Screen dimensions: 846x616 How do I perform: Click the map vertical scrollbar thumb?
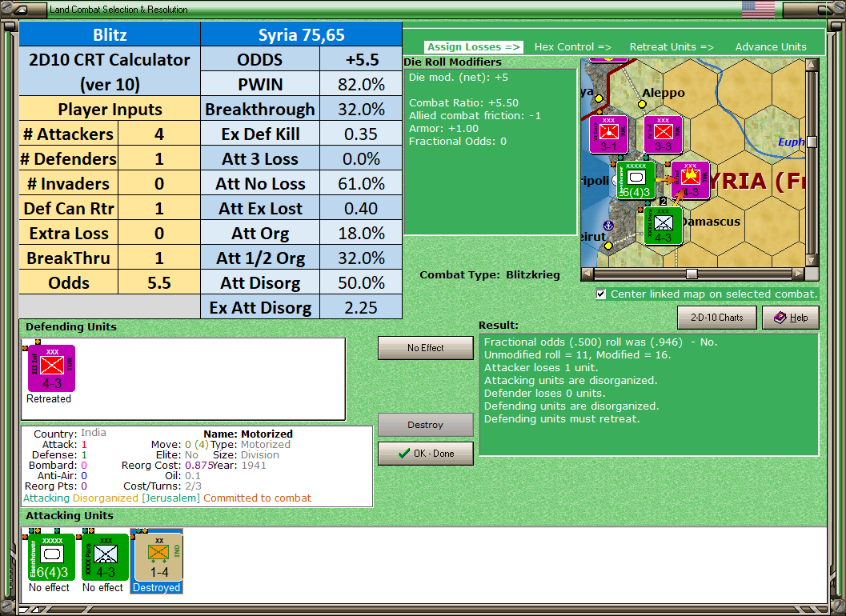coord(812,142)
